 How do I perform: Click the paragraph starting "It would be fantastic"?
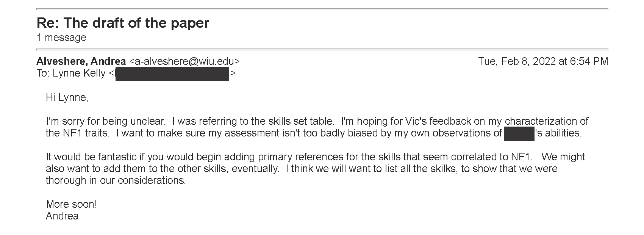(x=315, y=169)
